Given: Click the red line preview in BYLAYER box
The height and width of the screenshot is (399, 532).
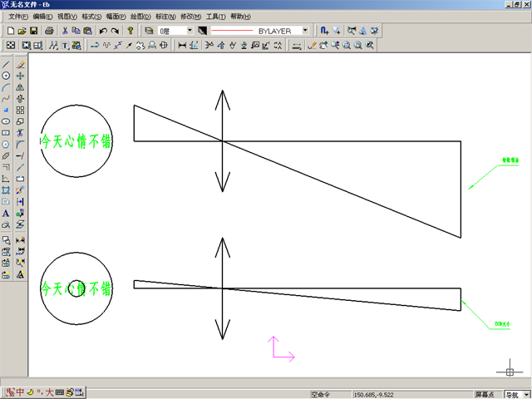Looking at the screenshot, I should click(x=232, y=31).
